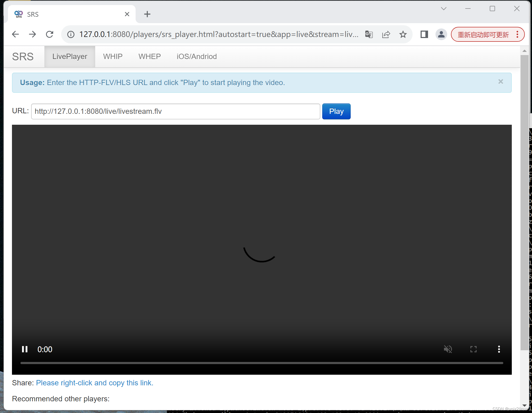Reload the current page
Viewport: 532px width, 413px height.
point(50,34)
